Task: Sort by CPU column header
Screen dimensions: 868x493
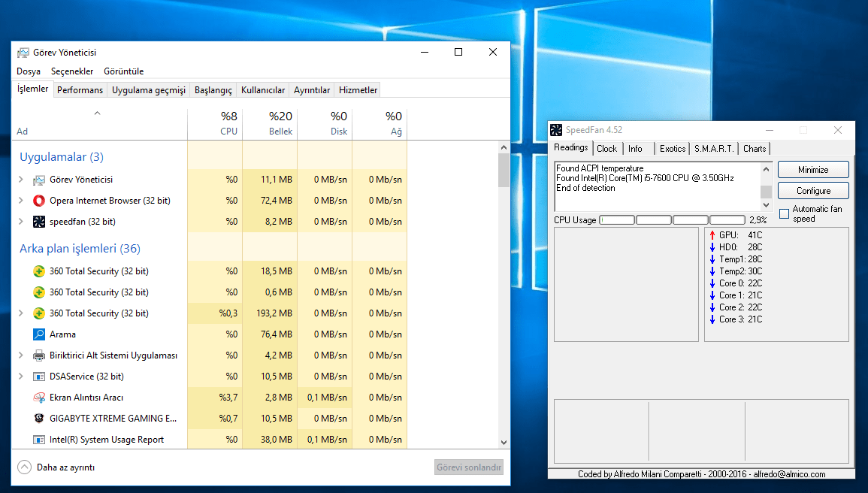Action: 215,124
